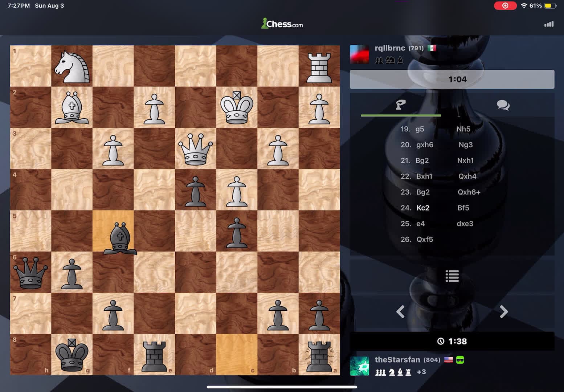Click the US flag next to theStarsfan

pos(449,360)
